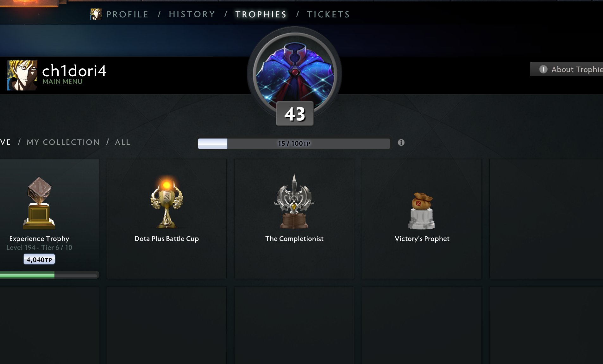Screen dimensions: 603x364
Task: Click the Experience Trophy icon
Action: (39, 203)
